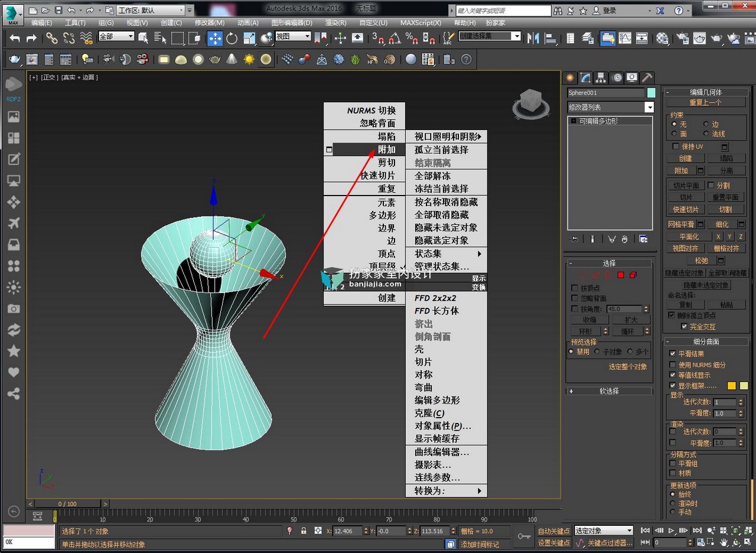Screen dimensions: 756x553
Task: Select Vertex sub-object level icon
Action: (582, 275)
